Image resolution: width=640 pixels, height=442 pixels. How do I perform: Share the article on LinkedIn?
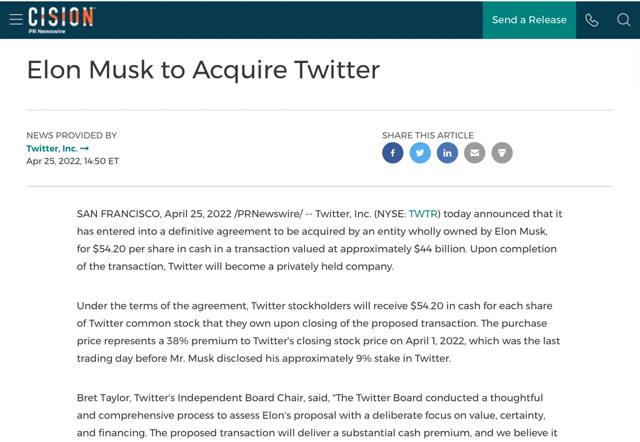click(x=447, y=153)
